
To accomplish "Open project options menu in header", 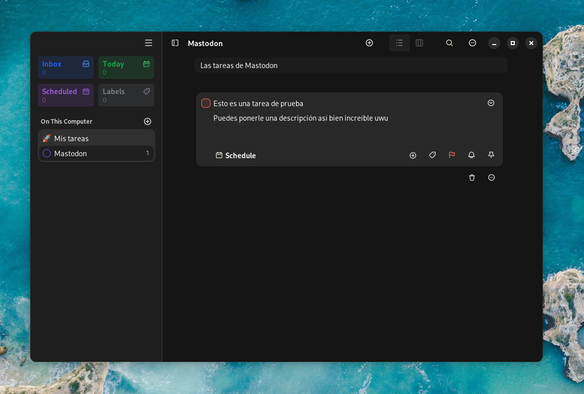I will click(x=472, y=43).
